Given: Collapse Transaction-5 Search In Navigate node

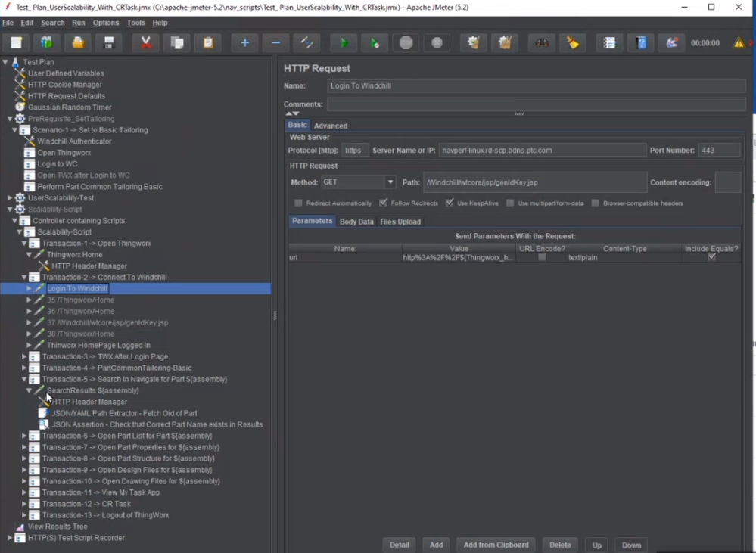Looking at the screenshot, I should point(24,380).
